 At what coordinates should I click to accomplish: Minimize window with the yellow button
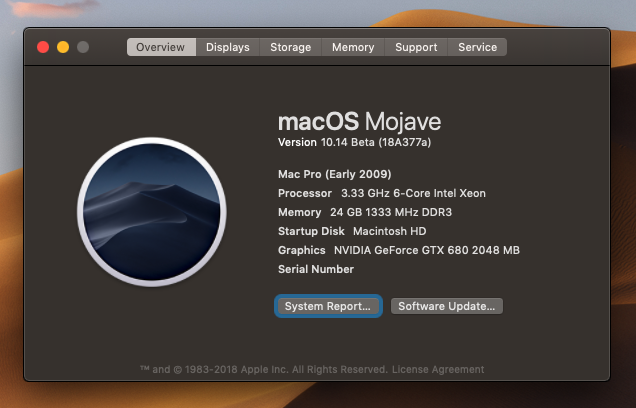point(63,47)
